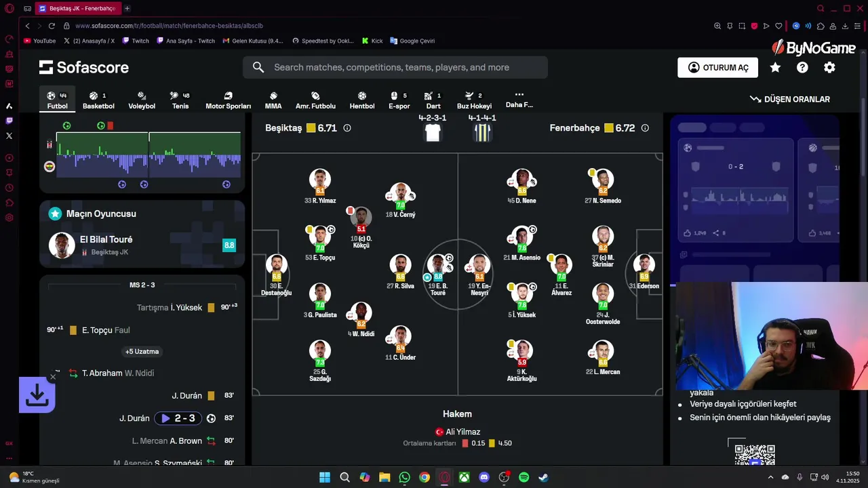The width and height of the screenshot is (868, 488).
Task: Expand the Daha Fazla sports menu
Action: tap(519, 100)
